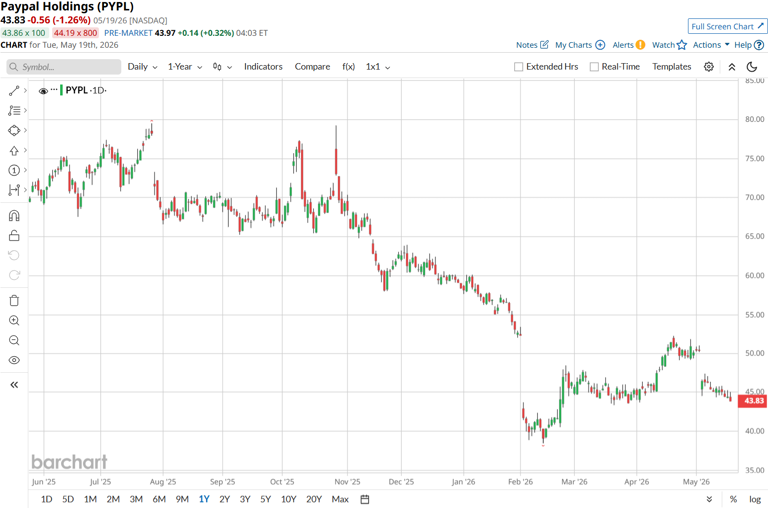Select the 20Y range button
This screenshot has width=768, height=508.
314,499
